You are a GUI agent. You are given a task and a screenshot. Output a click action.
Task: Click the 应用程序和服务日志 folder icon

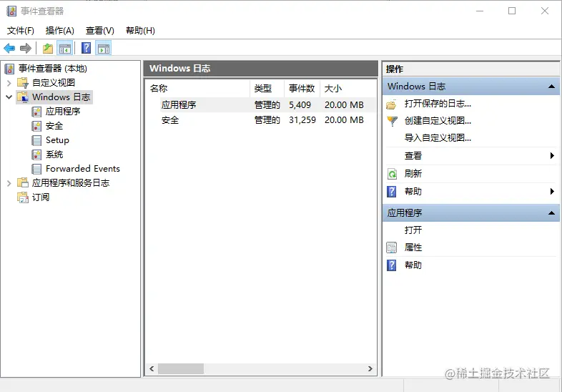(x=23, y=183)
